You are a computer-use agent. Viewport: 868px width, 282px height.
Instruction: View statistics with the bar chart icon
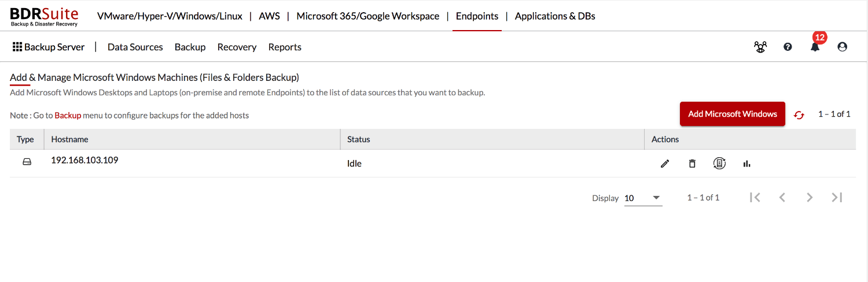[x=746, y=164]
